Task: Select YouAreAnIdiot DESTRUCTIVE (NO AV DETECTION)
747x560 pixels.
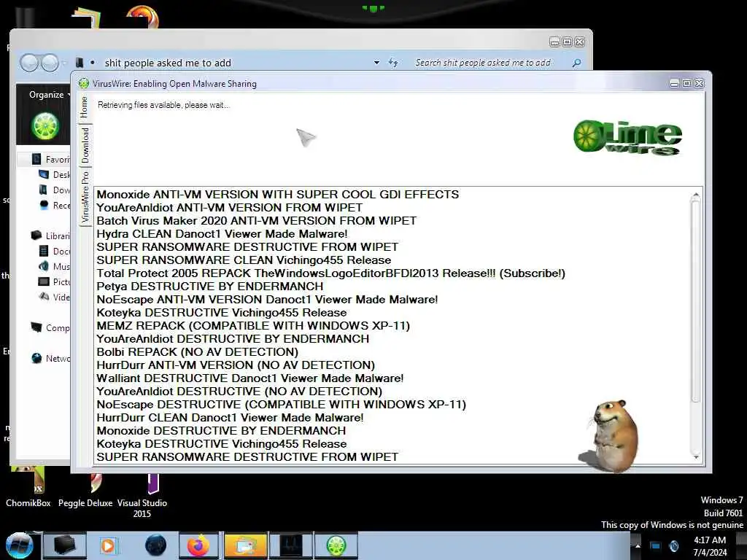Action: pyautogui.click(x=239, y=392)
